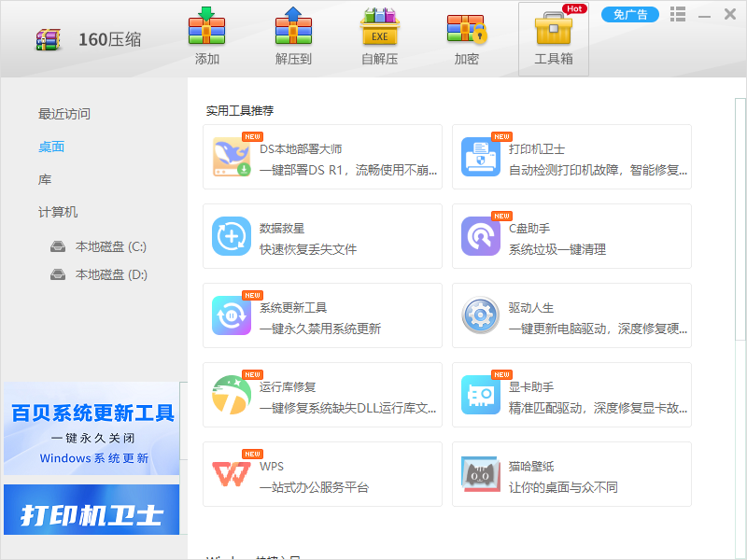Open the list menu icon near 免广告

[x=678, y=14]
